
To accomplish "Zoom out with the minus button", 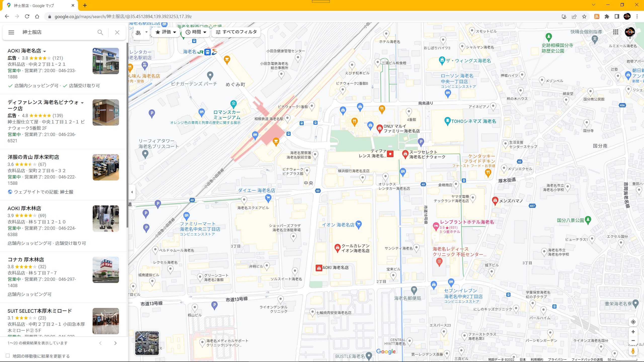I will coord(633,341).
